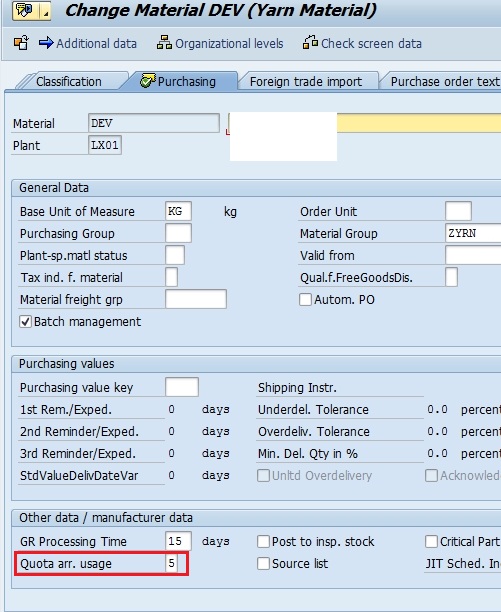Screen dimensions: 501x612
Task: Select the Purchasing tab
Action: 187,82
